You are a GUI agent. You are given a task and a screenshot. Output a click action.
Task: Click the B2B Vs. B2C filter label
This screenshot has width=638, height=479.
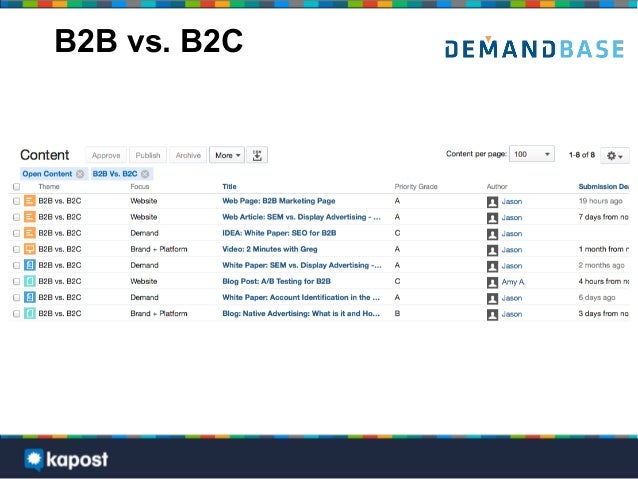point(115,174)
